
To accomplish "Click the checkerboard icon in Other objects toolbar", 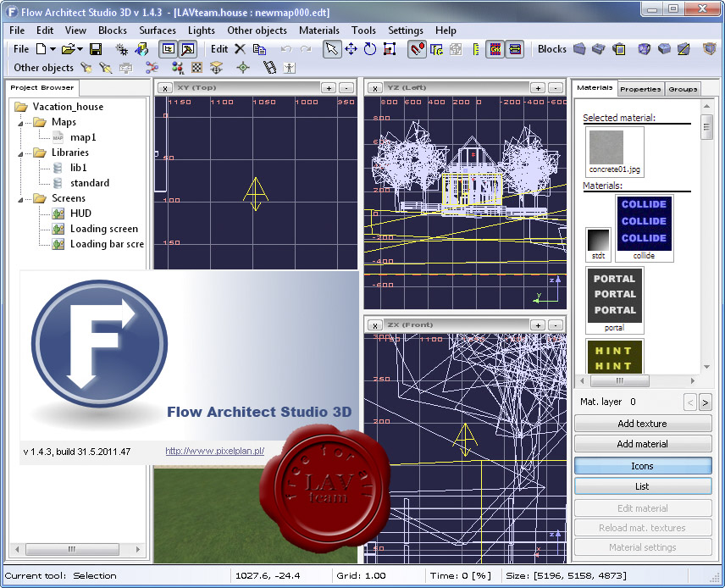I will [197, 68].
